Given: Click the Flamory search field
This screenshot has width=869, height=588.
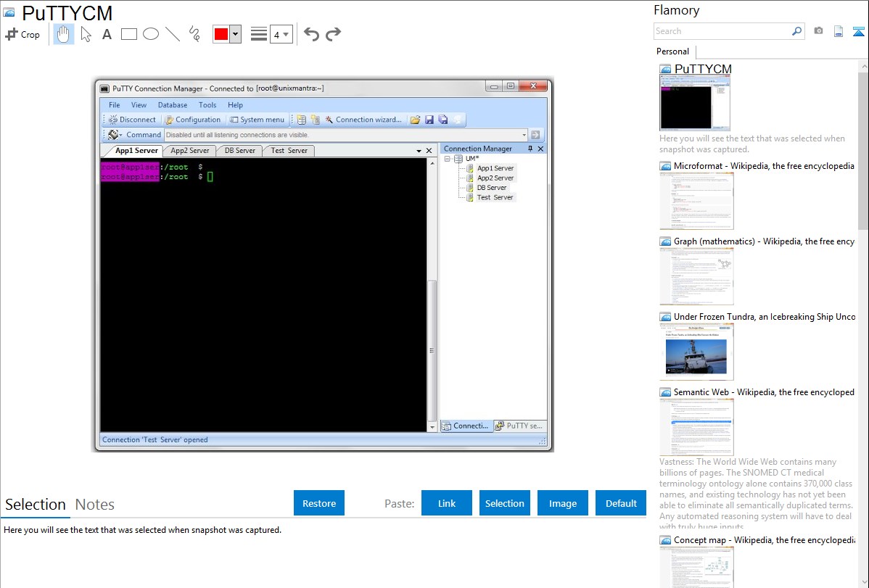Looking at the screenshot, I should coord(722,31).
